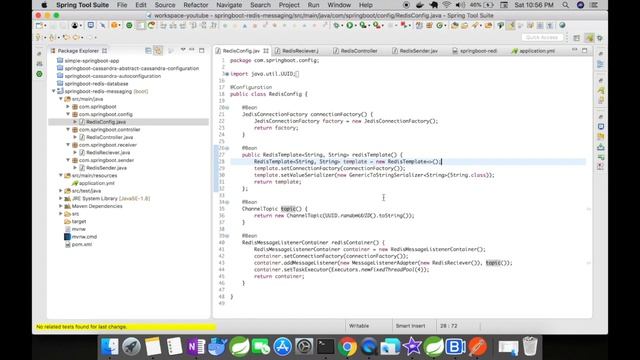640x360 pixels.
Task: Click the Boot Dashboard green icon on left sidebar
Action: coord(39,74)
